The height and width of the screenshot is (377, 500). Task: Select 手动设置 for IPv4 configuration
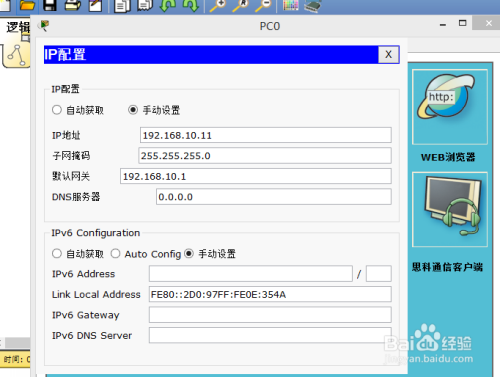pyautogui.click(x=133, y=110)
